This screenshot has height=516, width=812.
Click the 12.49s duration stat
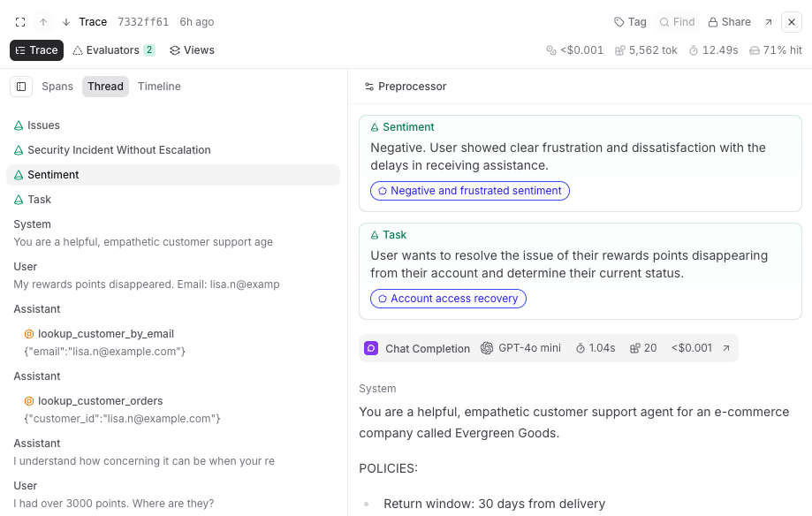713,50
